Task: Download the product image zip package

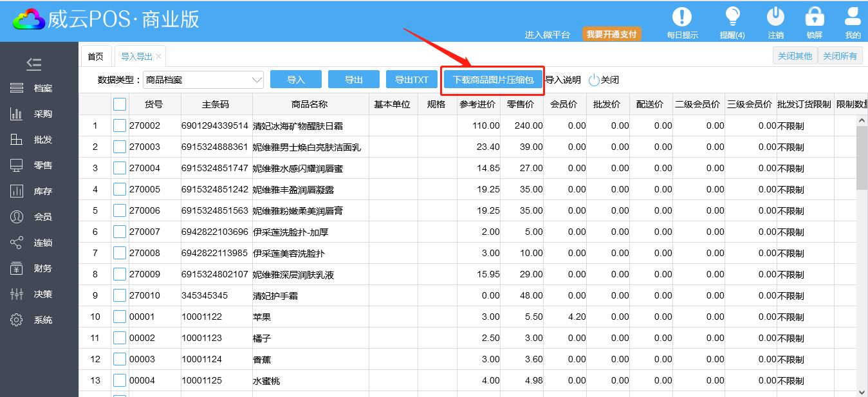Action: (493, 80)
